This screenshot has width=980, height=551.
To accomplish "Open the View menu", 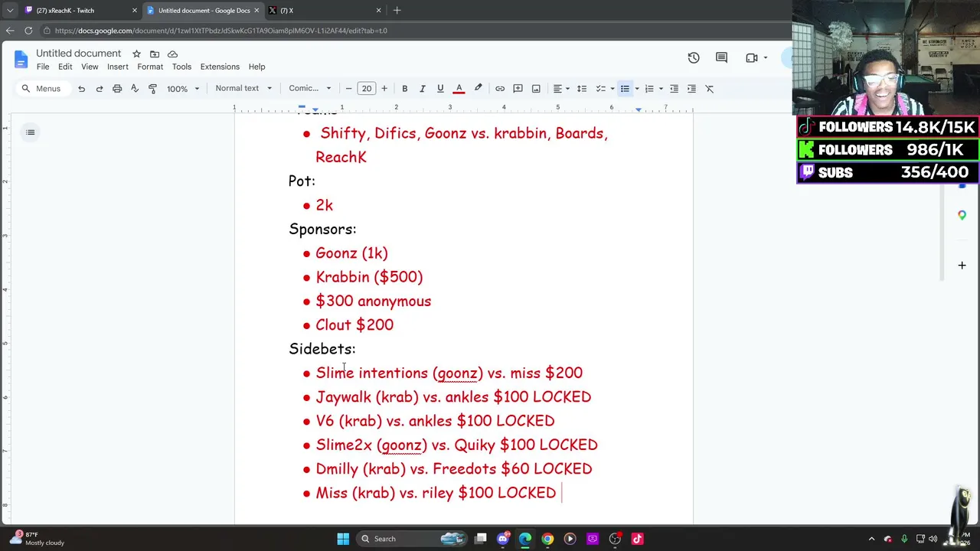I will click(90, 67).
